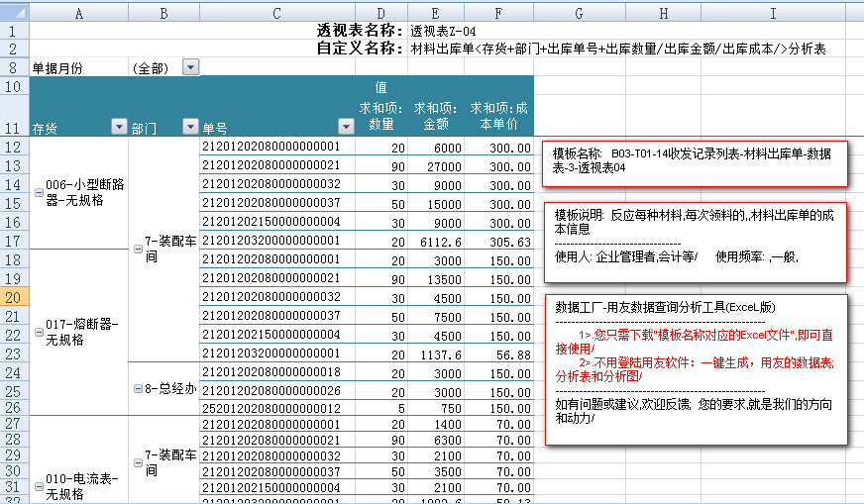Select column C header
The width and height of the screenshot is (864, 504).
[x=277, y=12]
